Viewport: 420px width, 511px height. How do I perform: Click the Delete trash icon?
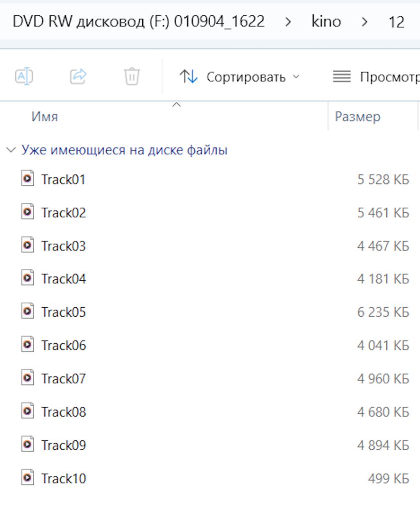click(x=132, y=76)
